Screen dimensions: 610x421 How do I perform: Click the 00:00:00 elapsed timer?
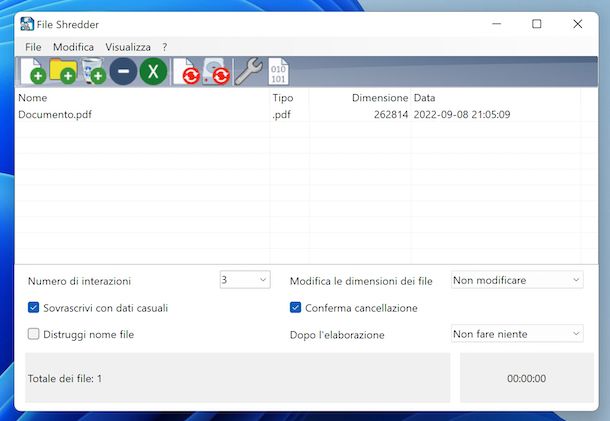tap(527, 378)
